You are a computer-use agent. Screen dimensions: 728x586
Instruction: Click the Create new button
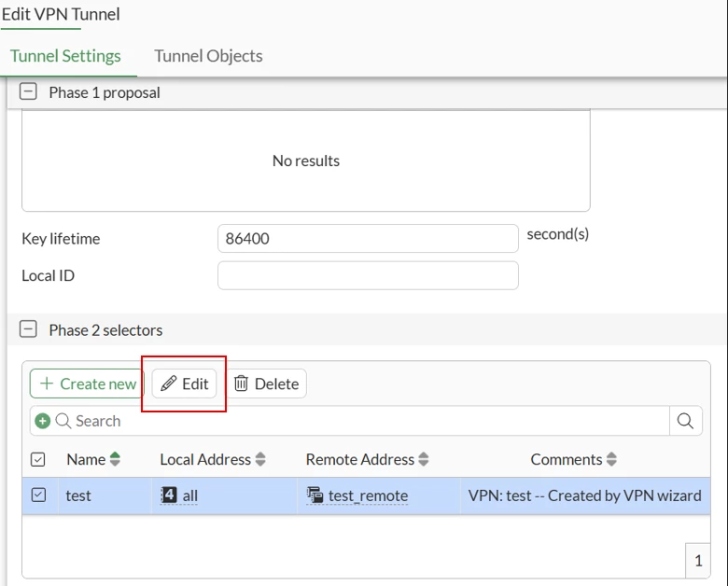[x=88, y=384]
